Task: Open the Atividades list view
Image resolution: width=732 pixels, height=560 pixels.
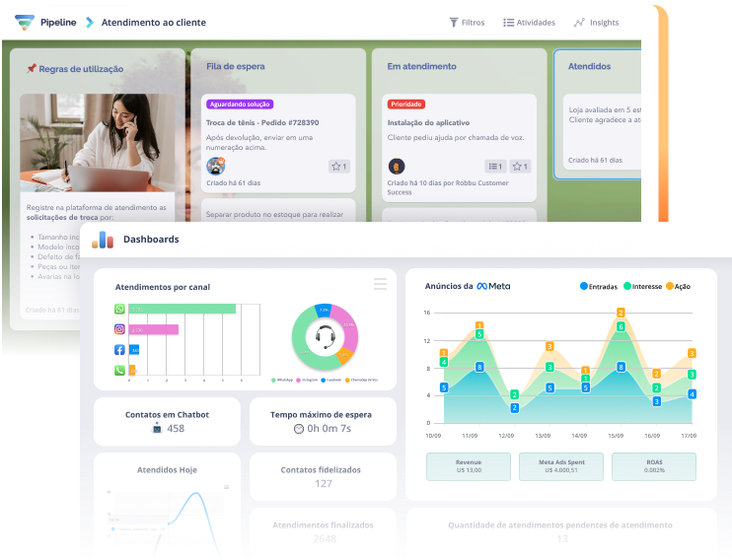Action: pos(529,22)
